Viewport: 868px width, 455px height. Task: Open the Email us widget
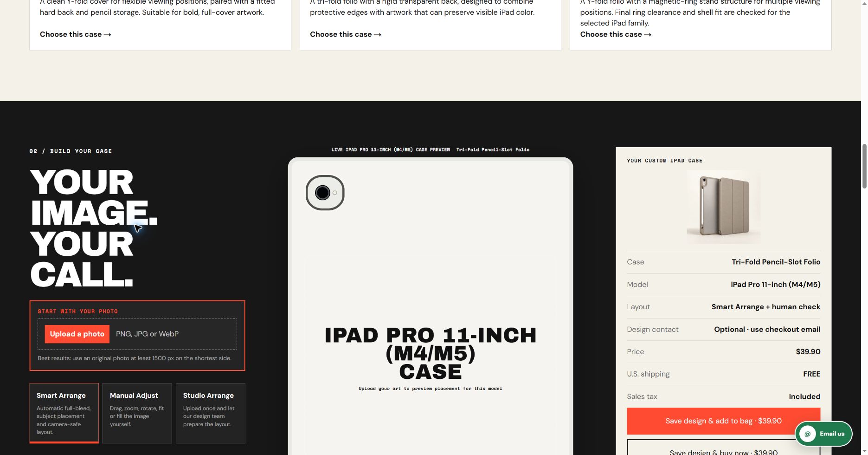click(x=823, y=434)
